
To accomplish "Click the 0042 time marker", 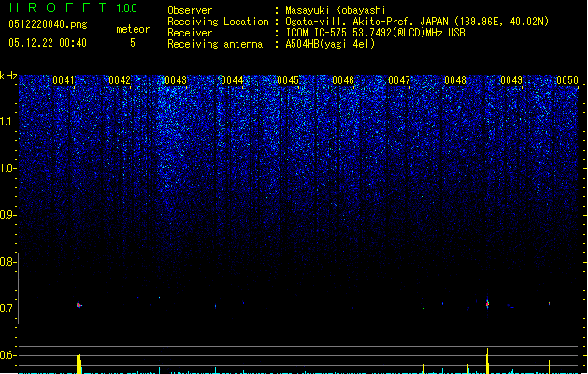I will click(x=120, y=80).
